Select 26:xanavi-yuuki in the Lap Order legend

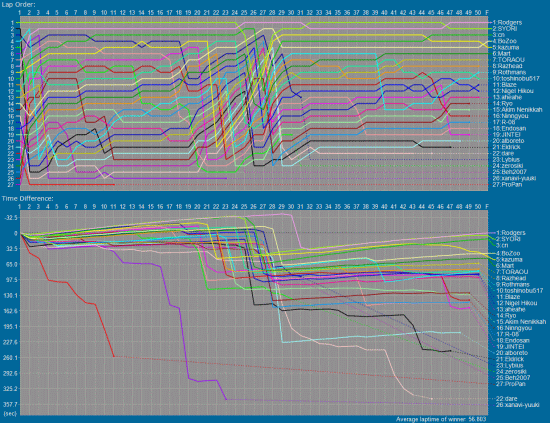514,178
